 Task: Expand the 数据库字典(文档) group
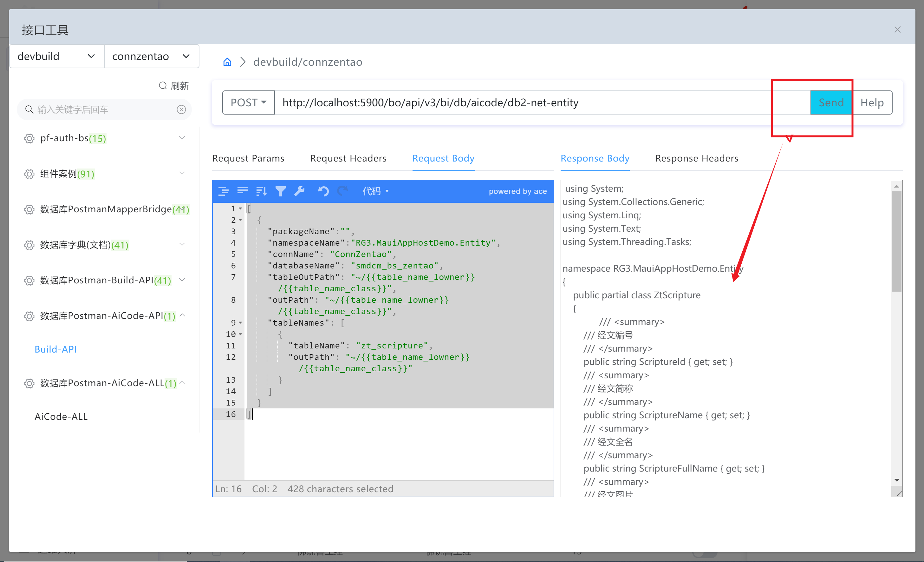pos(182,244)
